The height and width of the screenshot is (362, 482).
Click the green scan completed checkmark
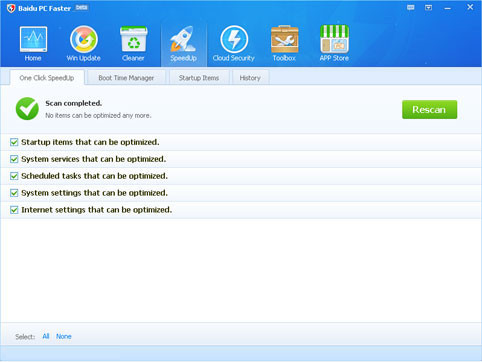[27, 109]
